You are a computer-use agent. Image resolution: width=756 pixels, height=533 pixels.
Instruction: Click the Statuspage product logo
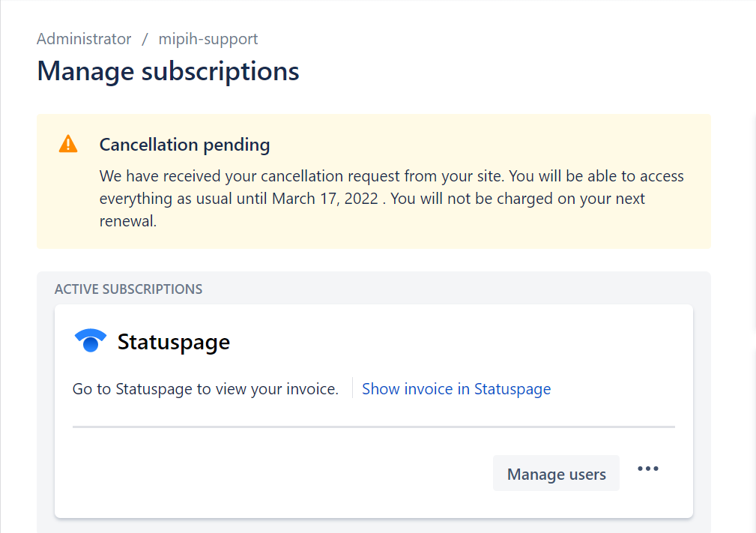[x=90, y=340]
